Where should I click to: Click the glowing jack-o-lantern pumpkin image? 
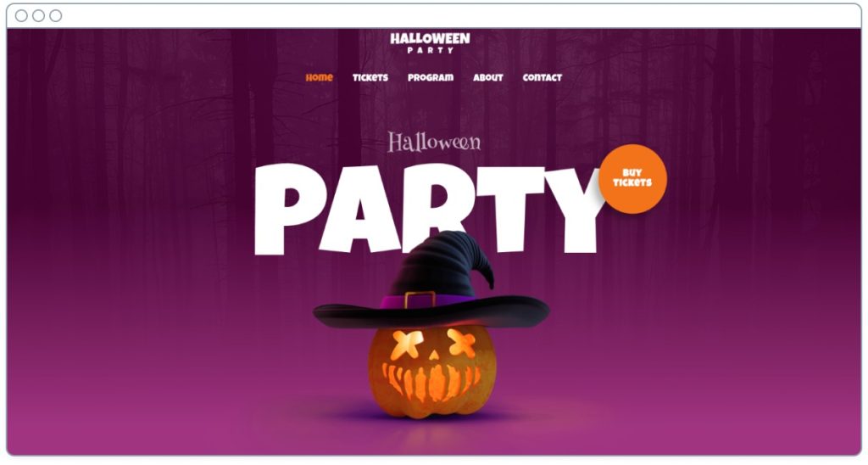coord(431,370)
